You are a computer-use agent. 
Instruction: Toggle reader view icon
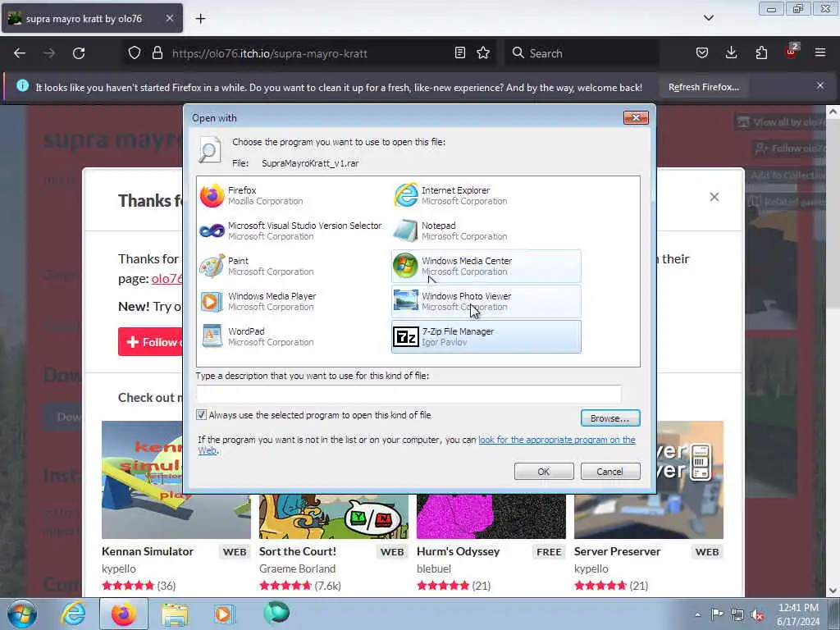tap(459, 53)
